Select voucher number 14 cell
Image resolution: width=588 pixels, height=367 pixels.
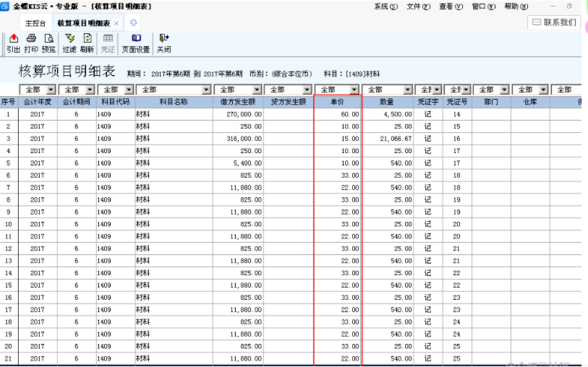[x=457, y=114]
